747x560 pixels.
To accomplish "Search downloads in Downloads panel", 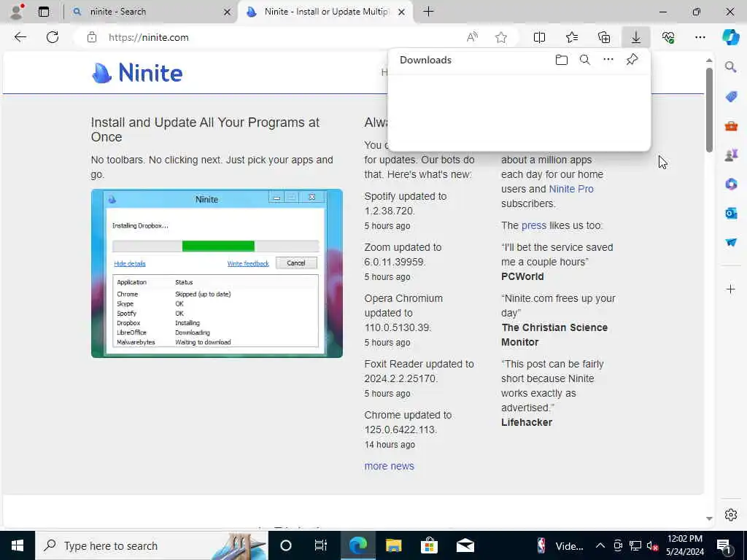I will tap(585, 60).
